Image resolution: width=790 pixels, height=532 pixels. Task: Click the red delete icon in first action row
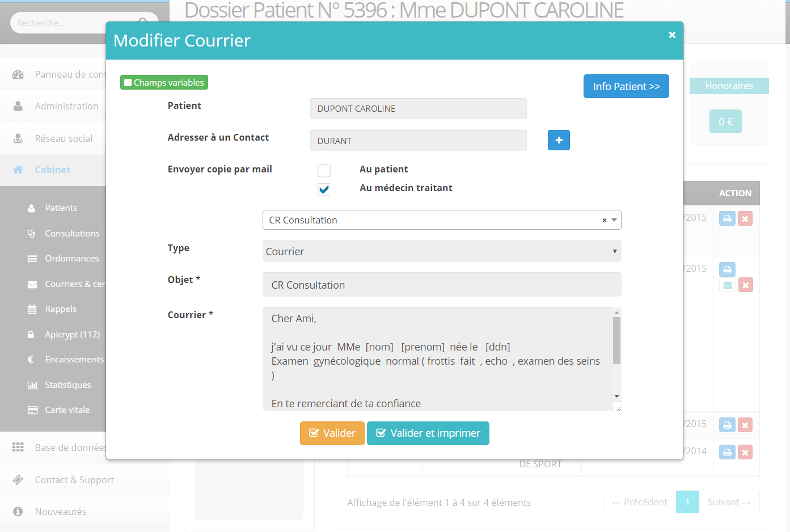745,218
